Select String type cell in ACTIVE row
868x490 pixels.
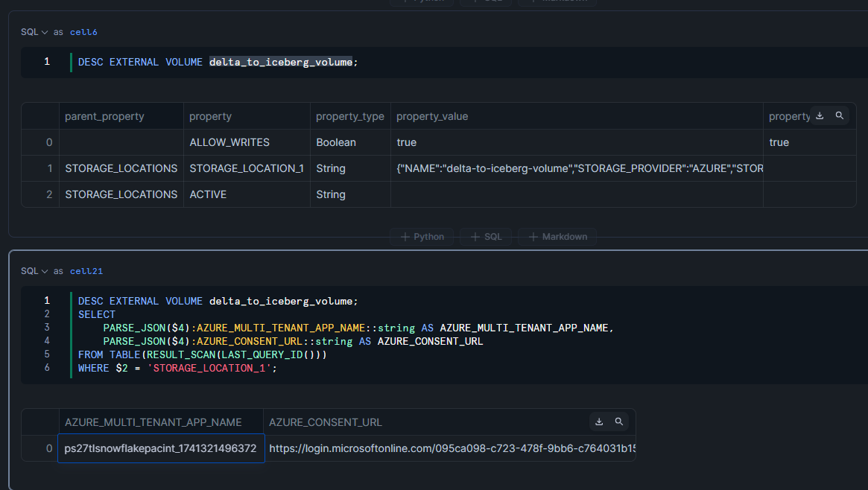click(350, 194)
